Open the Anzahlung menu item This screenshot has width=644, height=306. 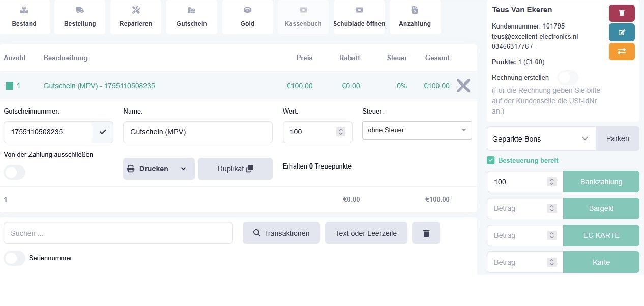coord(415,17)
